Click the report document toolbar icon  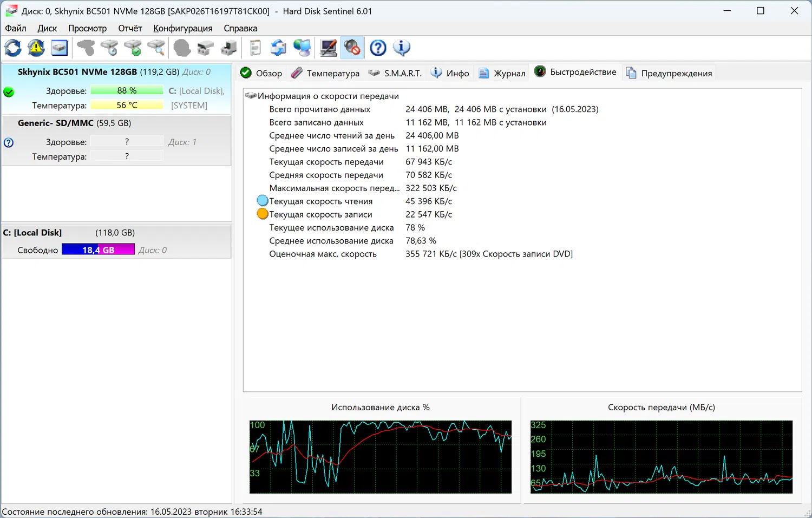pyautogui.click(x=255, y=48)
